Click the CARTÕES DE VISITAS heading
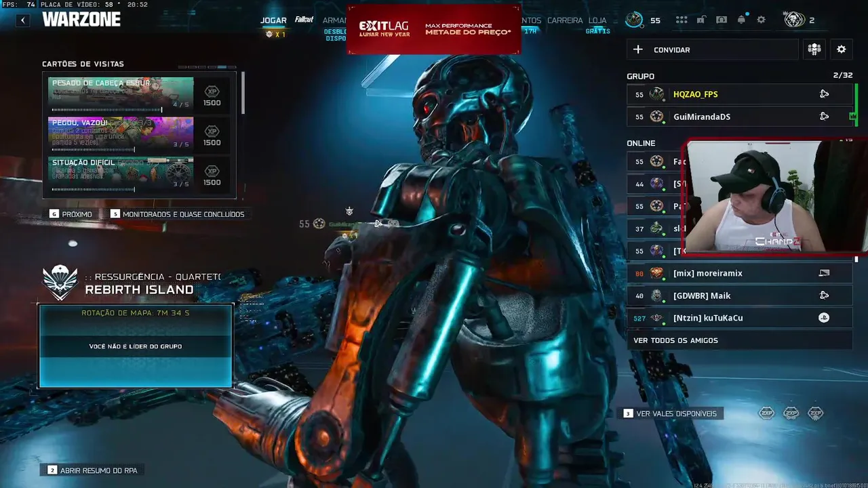868x488 pixels. click(x=83, y=64)
